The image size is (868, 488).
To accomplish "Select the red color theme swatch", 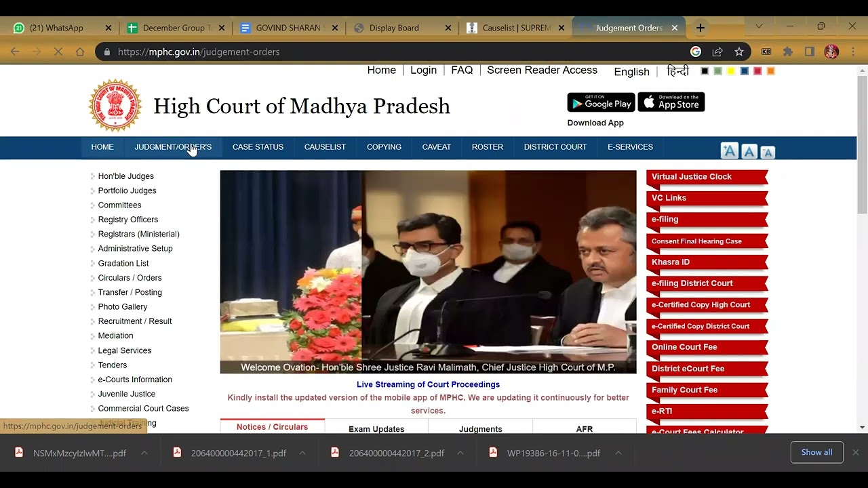I will (x=757, y=71).
